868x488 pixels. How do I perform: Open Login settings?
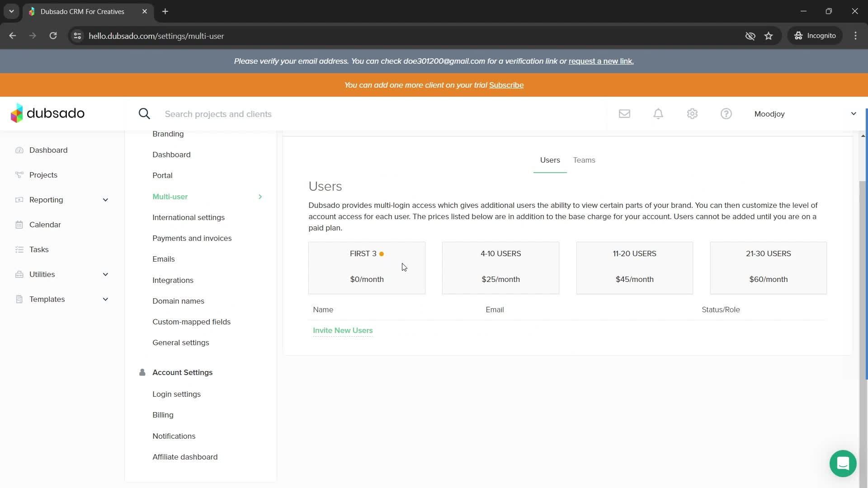[176, 394]
